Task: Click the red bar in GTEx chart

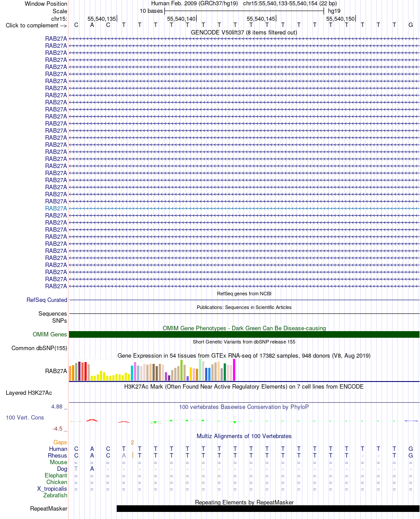Action: [85, 371]
